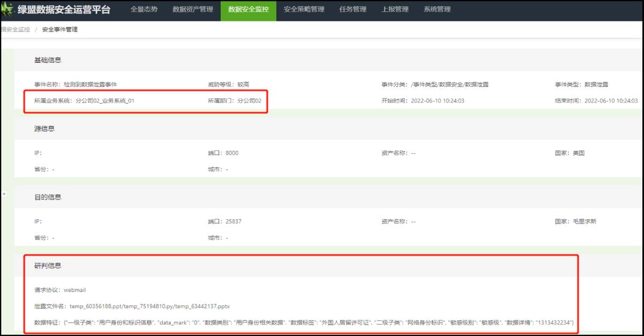Go back via the 数据安全监控 breadcrumb link
The image size is (644, 336).
16,30
